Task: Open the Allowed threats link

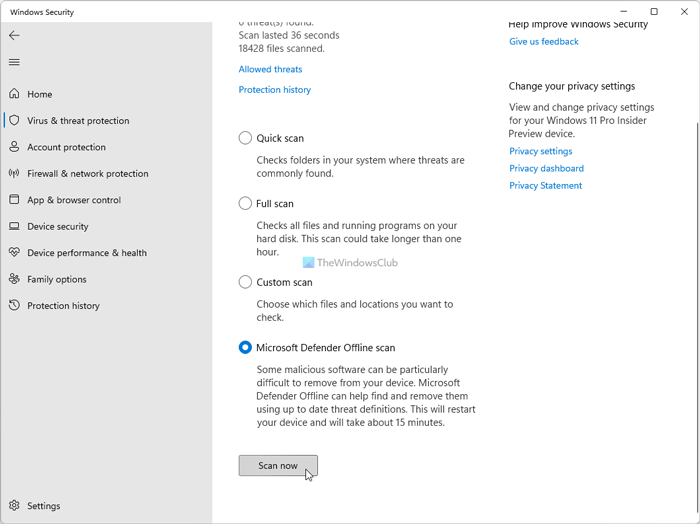Action: [x=270, y=70]
